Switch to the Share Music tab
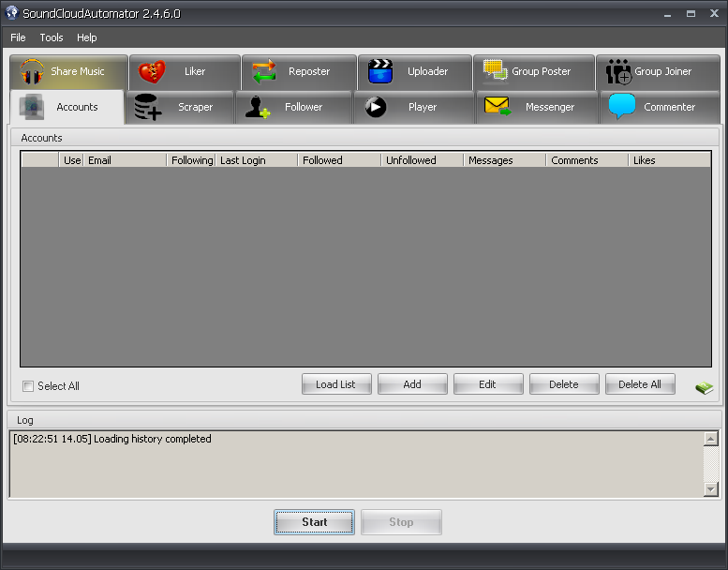Viewport: 728px width, 570px height. click(68, 72)
